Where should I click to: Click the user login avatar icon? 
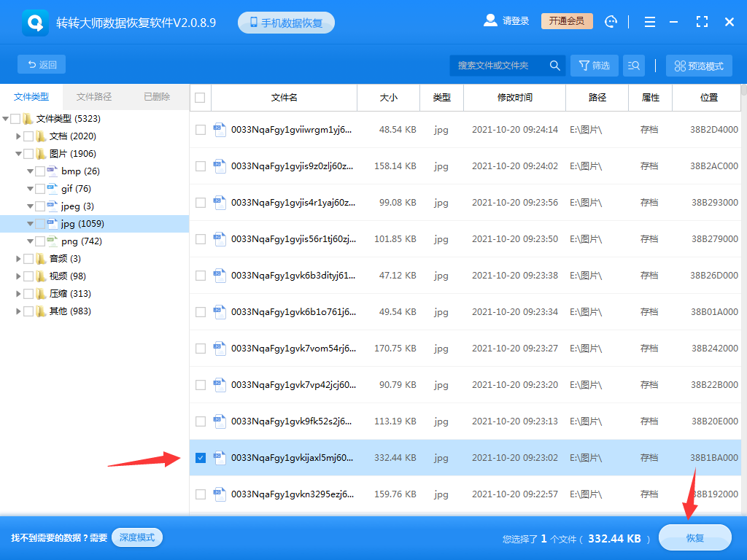pyautogui.click(x=490, y=20)
